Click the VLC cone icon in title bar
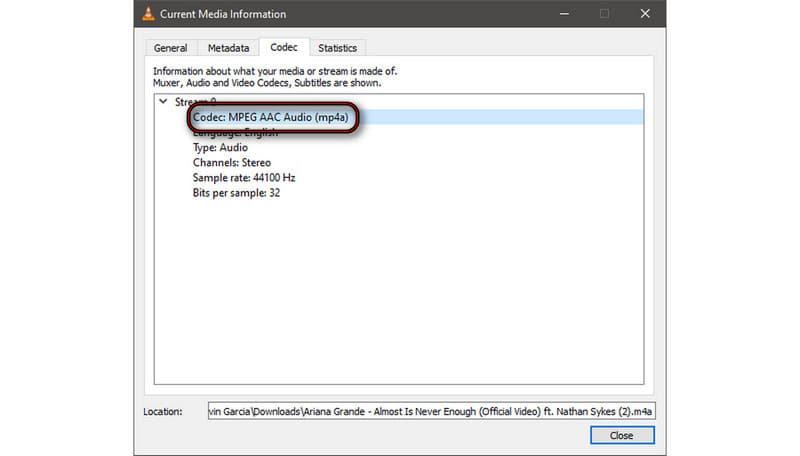This screenshot has width=800, height=456. click(x=148, y=14)
